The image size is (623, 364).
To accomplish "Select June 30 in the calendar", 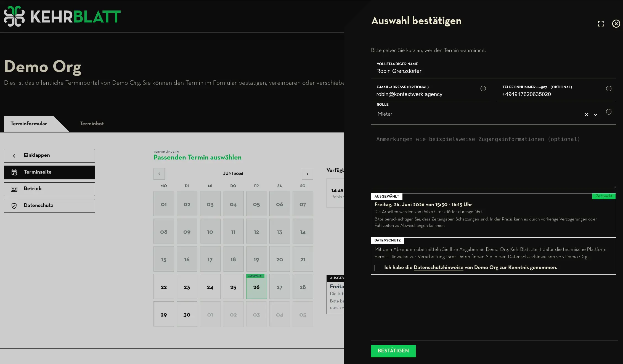I will [x=187, y=314].
